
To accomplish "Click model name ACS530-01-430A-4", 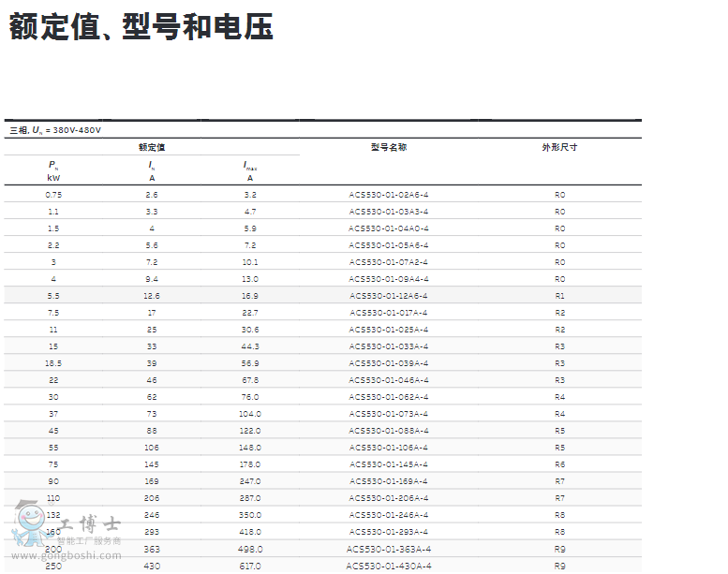I will 388,566.
